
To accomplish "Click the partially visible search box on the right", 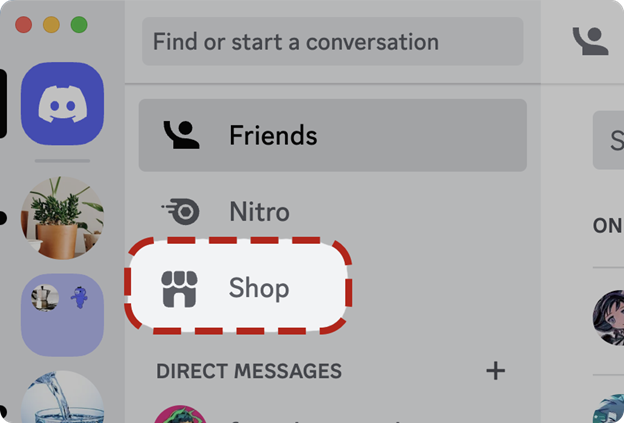I will [608, 140].
